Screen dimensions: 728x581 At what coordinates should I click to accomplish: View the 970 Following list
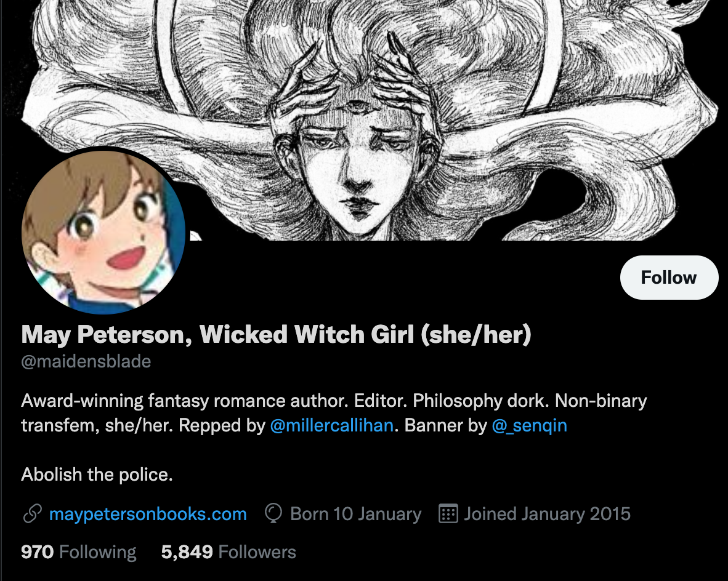pos(78,552)
